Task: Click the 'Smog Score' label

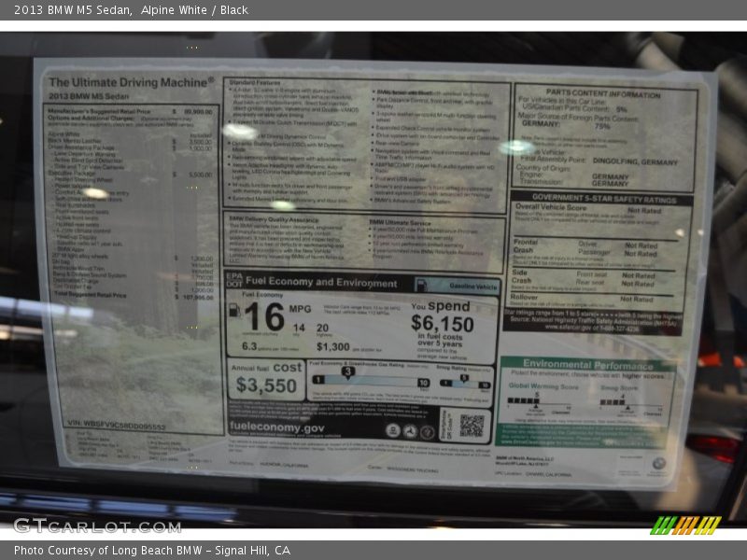Action: (x=619, y=387)
